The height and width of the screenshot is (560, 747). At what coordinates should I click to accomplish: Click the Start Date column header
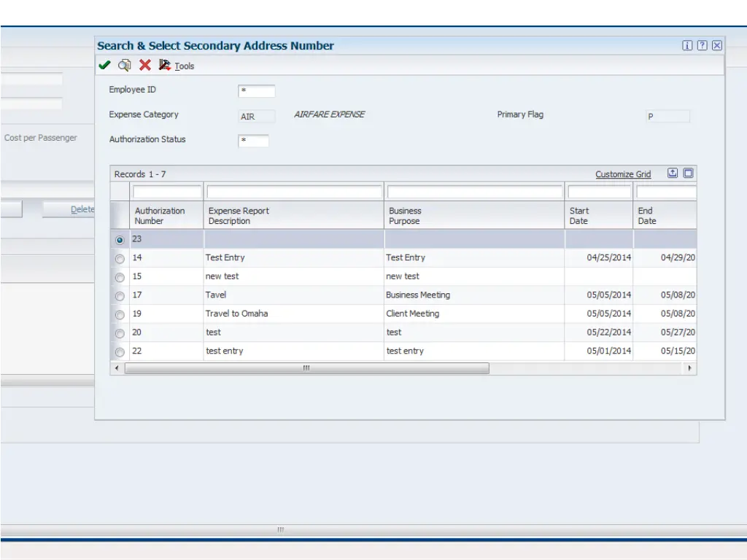tap(599, 215)
